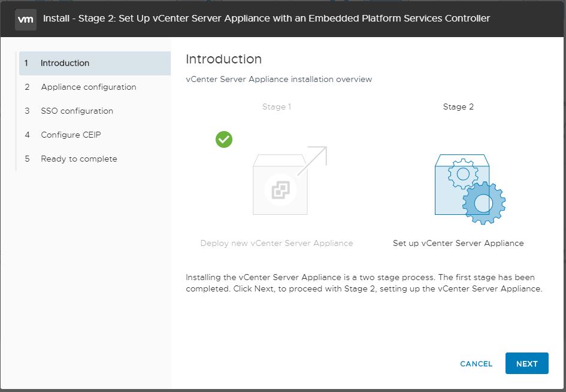Click the Introduction page heading
The height and width of the screenshot is (392, 566).
(224, 59)
